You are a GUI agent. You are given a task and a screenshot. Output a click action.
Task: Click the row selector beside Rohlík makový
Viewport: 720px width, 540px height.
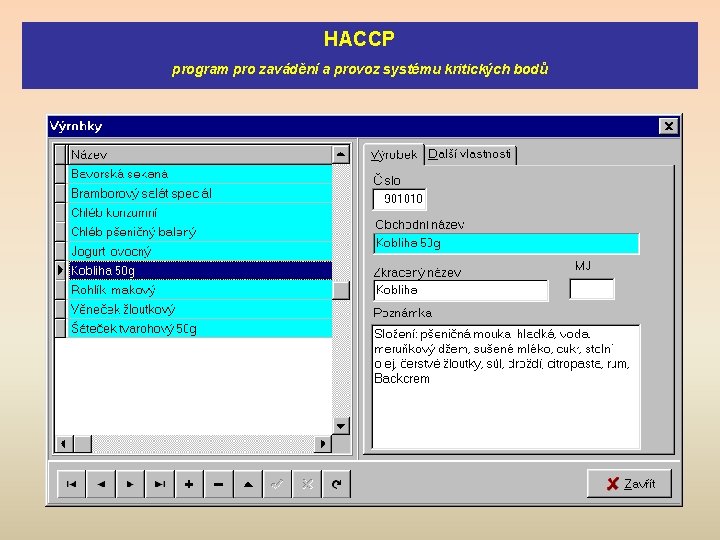pos(61,290)
